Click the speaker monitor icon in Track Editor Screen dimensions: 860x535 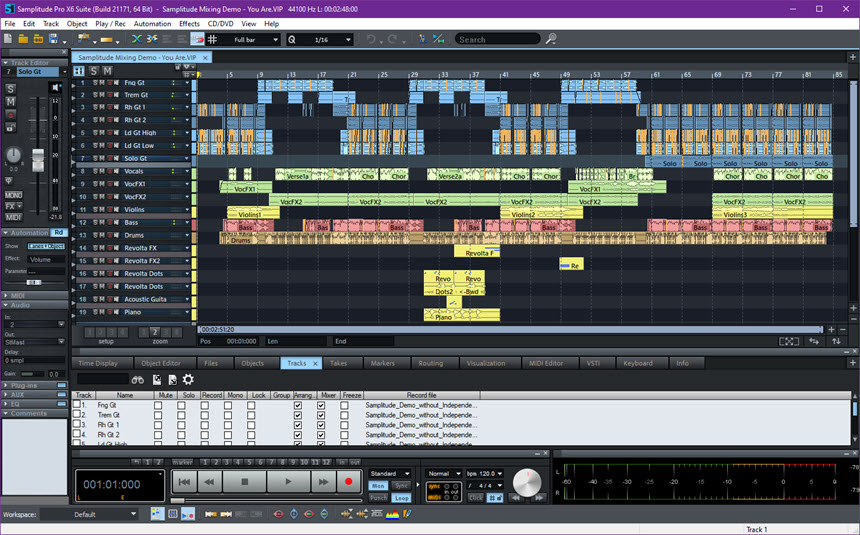(x=55, y=87)
